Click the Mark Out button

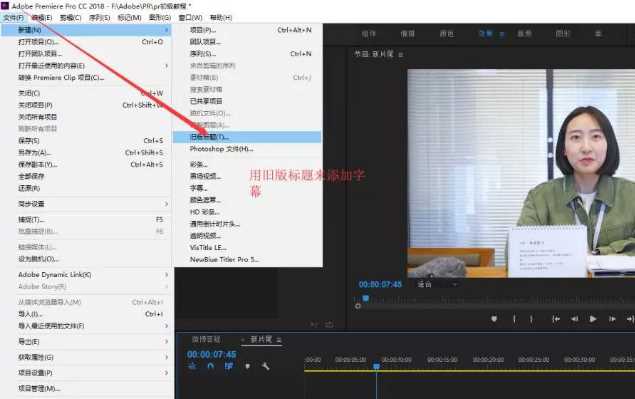tap(531, 319)
